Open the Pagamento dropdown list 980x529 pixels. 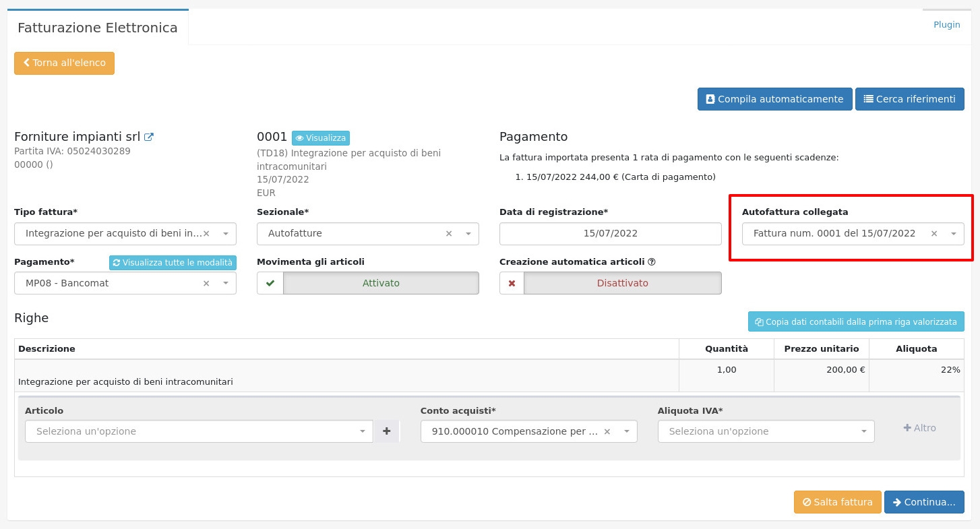coord(125,284)
